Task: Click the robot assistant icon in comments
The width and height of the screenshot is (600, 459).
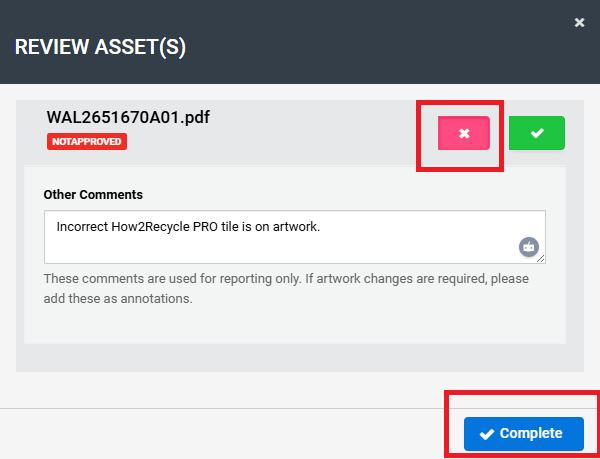Action: point(529,247)
